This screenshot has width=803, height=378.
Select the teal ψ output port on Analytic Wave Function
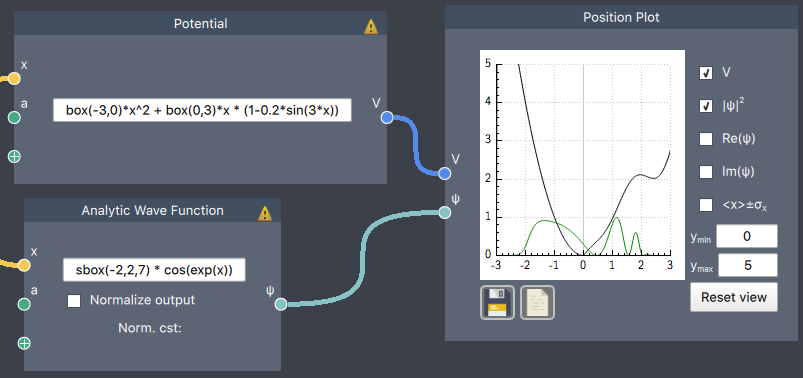[x=281, y=304]
